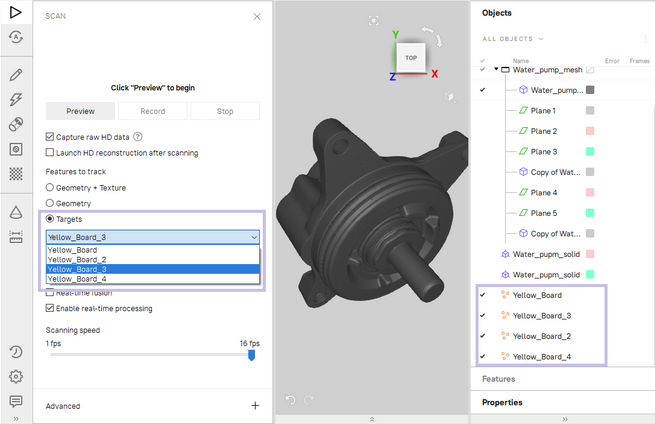Toggle Capture raw HD data checkbox

coord(50,137)
